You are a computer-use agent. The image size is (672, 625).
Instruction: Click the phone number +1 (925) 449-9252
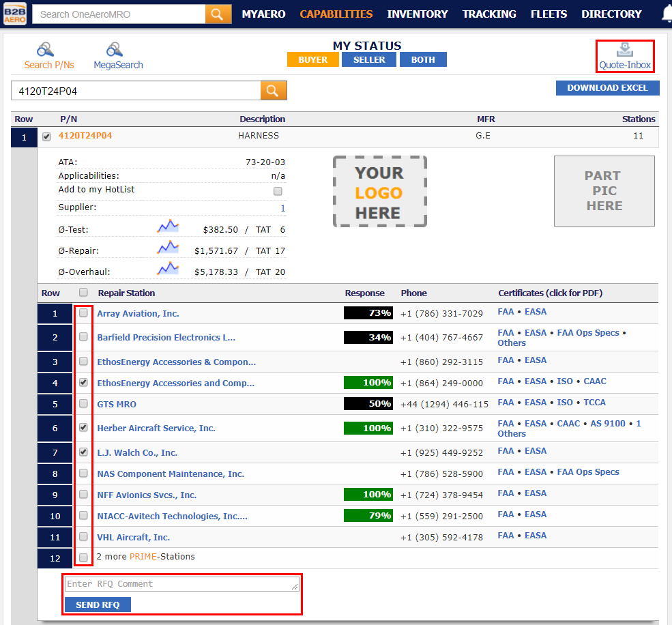point(441,452)
